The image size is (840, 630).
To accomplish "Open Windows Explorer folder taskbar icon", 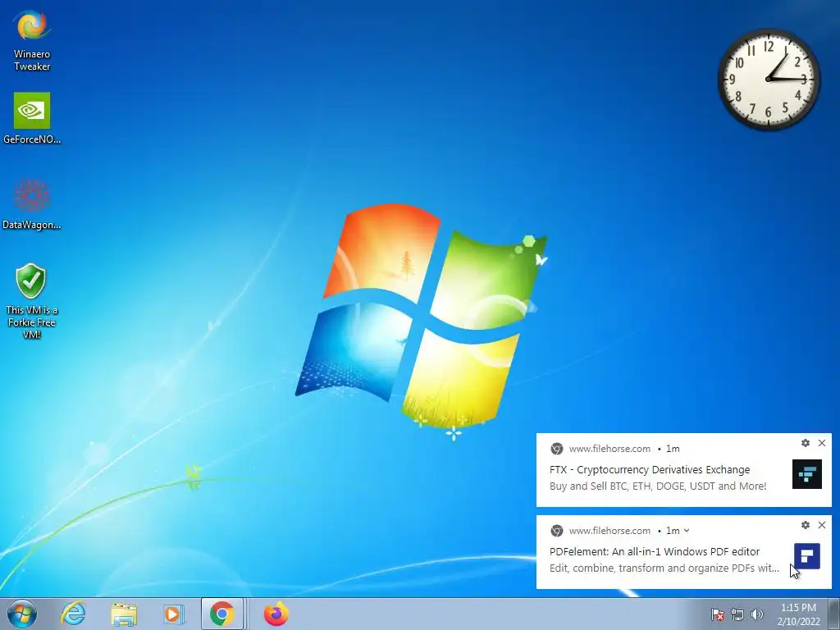I will pyautogui.click(x=124, y=614).
